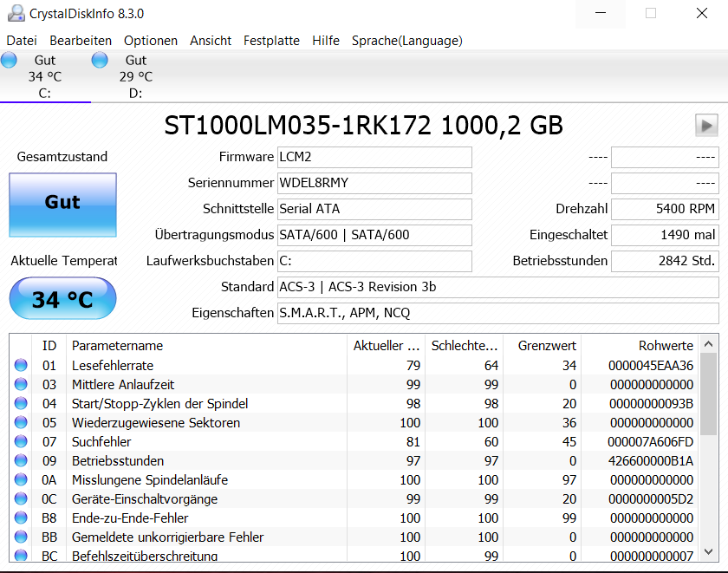728x573 pixels.
Task: Close the CrystalDiskInfo window
Action: (x=702, y=14)
